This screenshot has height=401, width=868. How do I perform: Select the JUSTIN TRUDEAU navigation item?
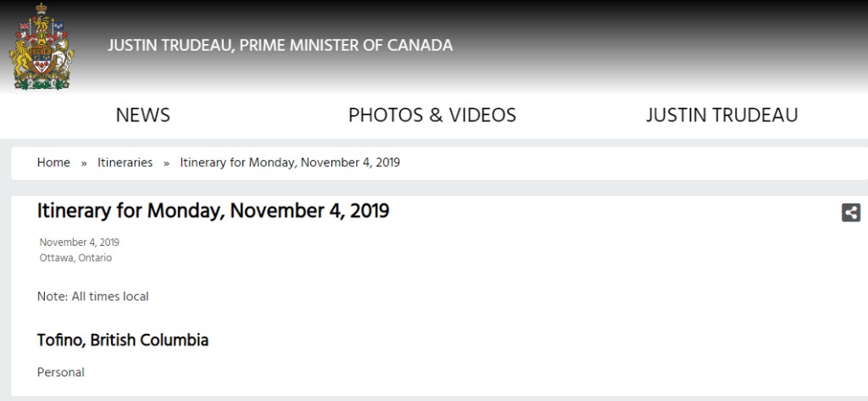coord(722,115)
